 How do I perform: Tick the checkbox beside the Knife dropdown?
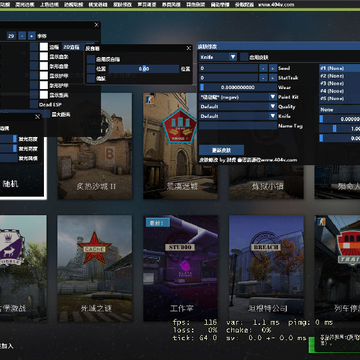(x=244, y=57)
